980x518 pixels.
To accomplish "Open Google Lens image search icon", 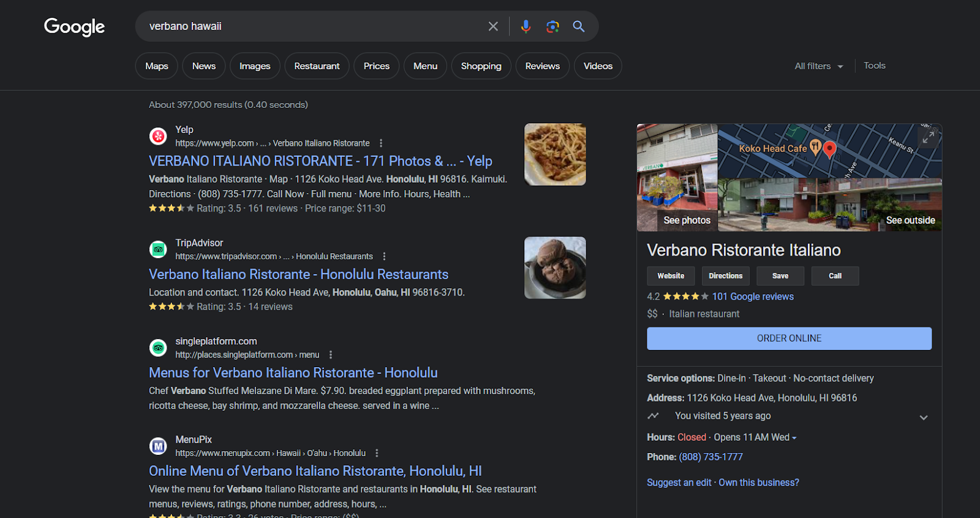I will [x=552, y=26].
